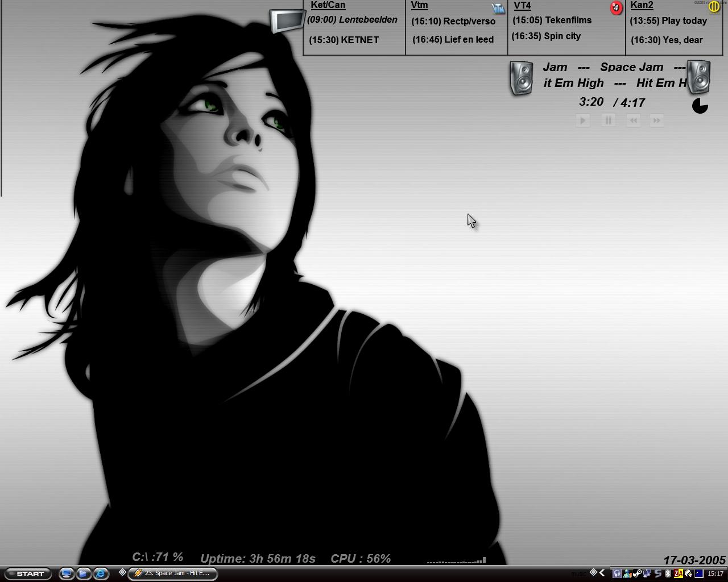This screenshot has width=728, height=582.
Task: Click the date '17-03-2005'
Action: pyautogui.click(x=694, y=560)
